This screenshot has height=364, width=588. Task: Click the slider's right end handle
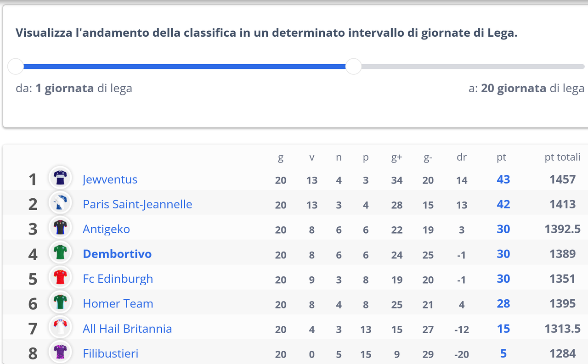(353, 67)
